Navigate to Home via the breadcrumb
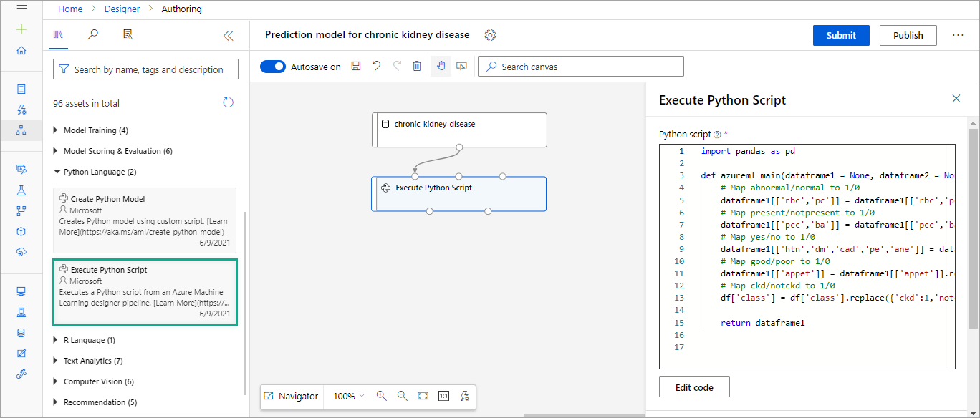This screenshot has height=418, width=980. point(69,9)
